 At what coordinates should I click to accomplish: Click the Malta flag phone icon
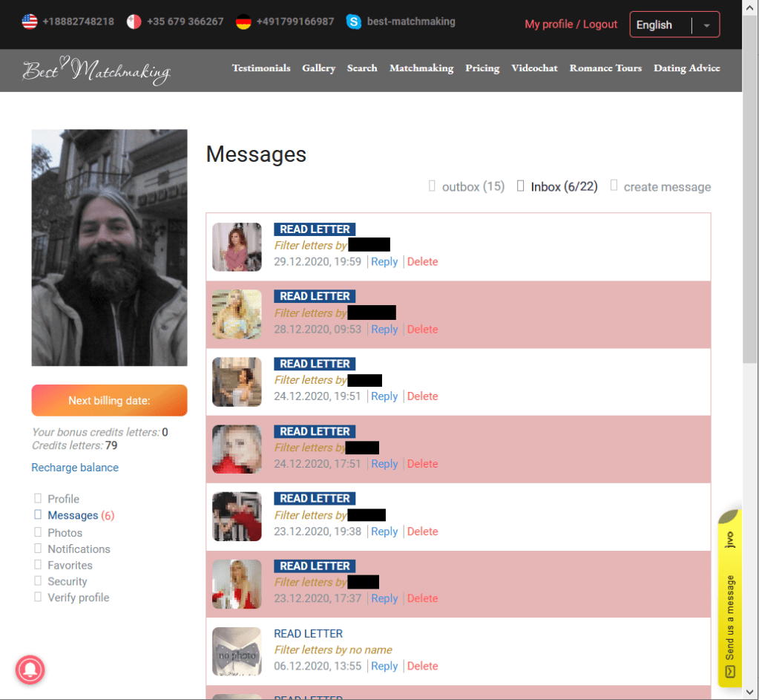134,22
